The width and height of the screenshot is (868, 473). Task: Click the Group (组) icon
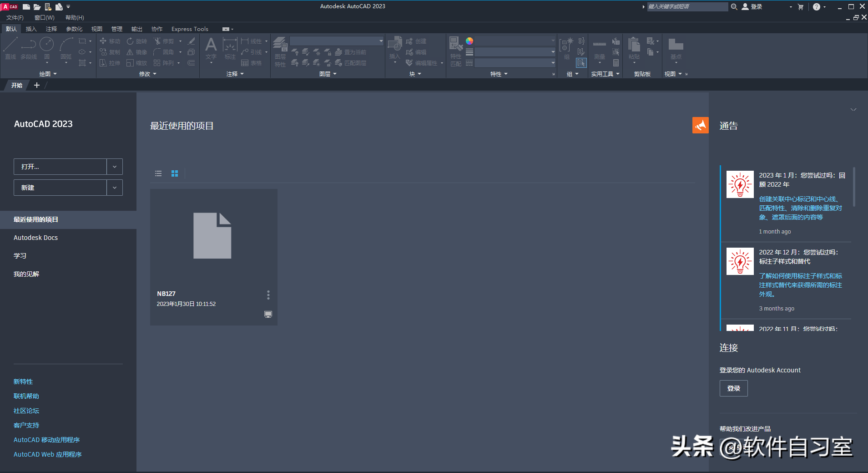click(x=566, y=48)
